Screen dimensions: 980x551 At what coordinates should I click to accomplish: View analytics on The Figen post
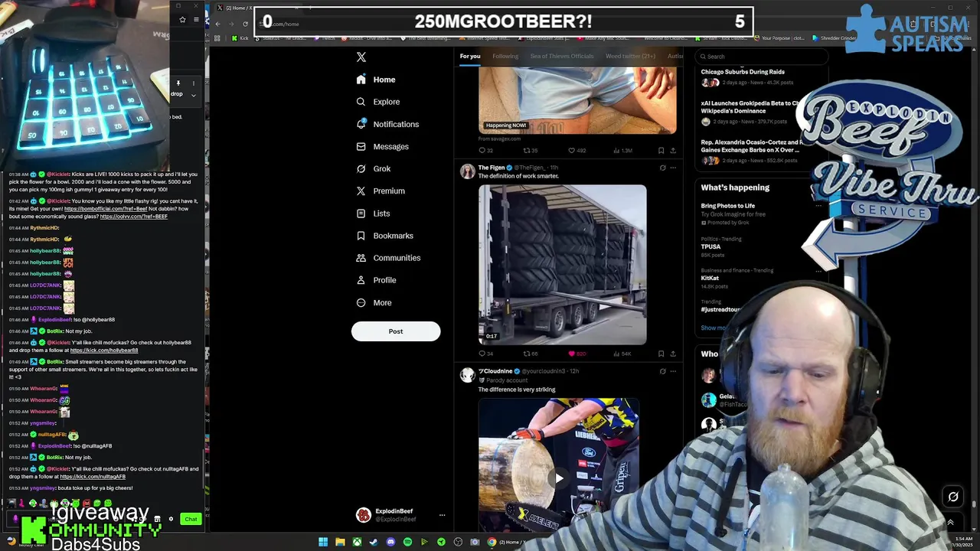621,354
